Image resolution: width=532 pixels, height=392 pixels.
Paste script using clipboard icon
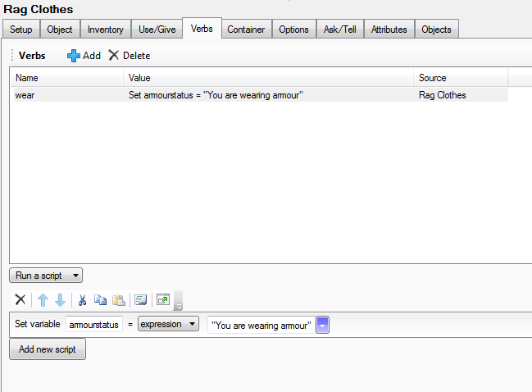(x=118, y=300)
